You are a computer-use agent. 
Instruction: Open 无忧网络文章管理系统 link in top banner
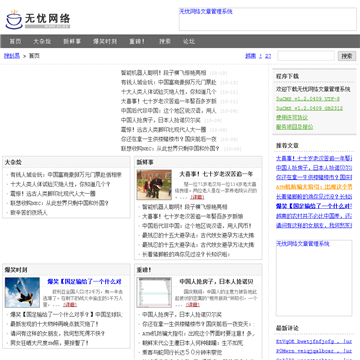(206, 12)
